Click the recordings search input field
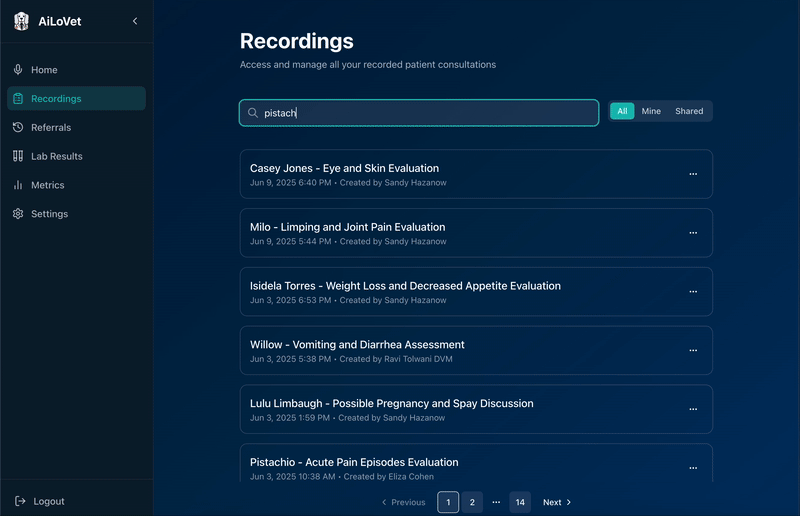The image size is (800, 516). [x=420, y=113]
